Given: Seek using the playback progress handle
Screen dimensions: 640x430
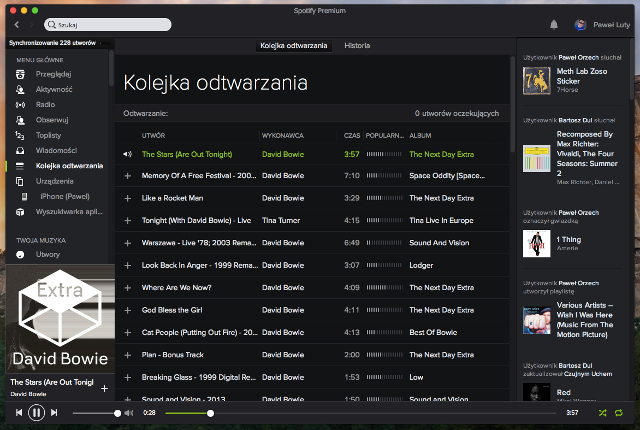Looking at the screenshot, I should coord(210,413).
